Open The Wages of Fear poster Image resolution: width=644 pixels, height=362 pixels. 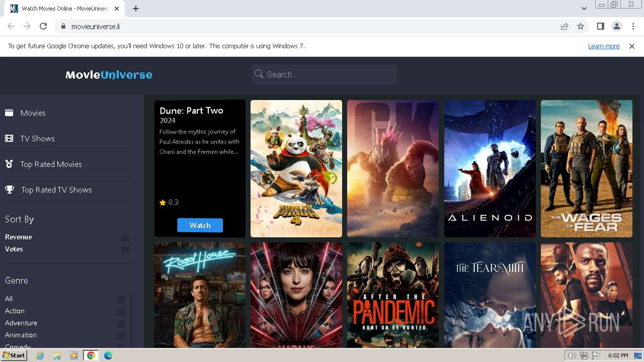click(x=587, y=168)
